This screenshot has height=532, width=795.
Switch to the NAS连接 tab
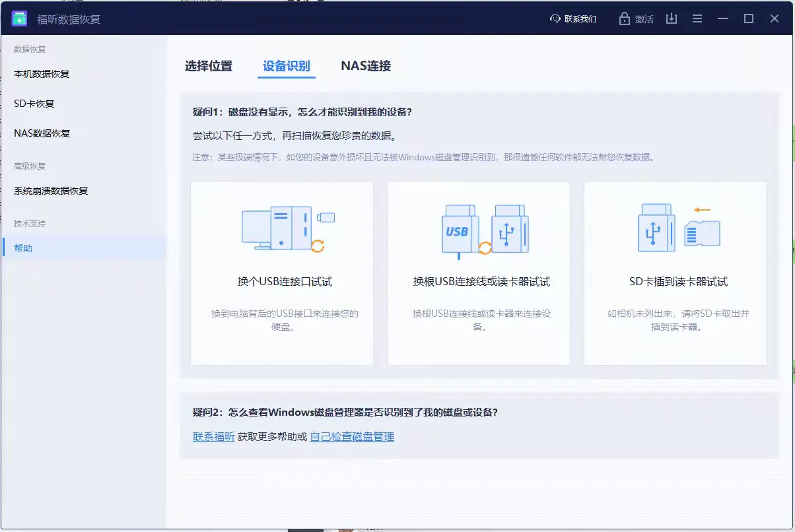point(366,66)
